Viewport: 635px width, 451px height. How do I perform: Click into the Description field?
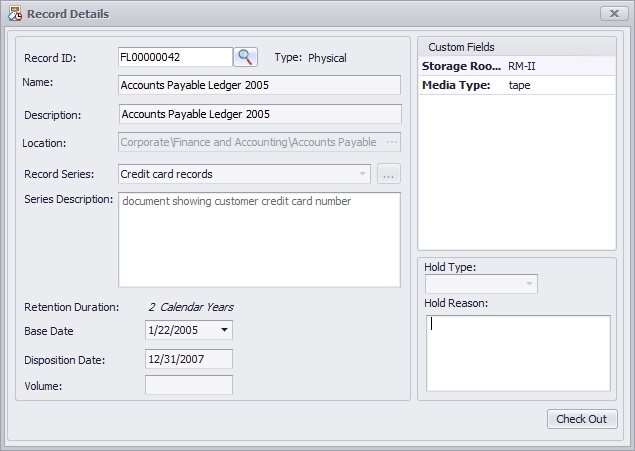259,114
